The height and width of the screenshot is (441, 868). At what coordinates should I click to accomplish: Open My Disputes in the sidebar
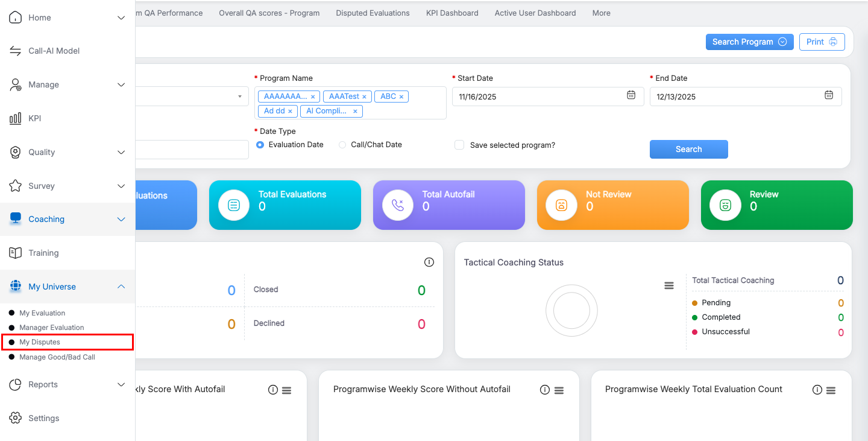[40, 342]
